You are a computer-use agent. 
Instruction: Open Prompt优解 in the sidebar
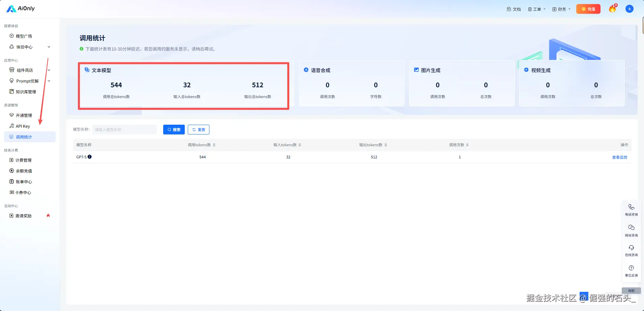[x=27, y=81]
